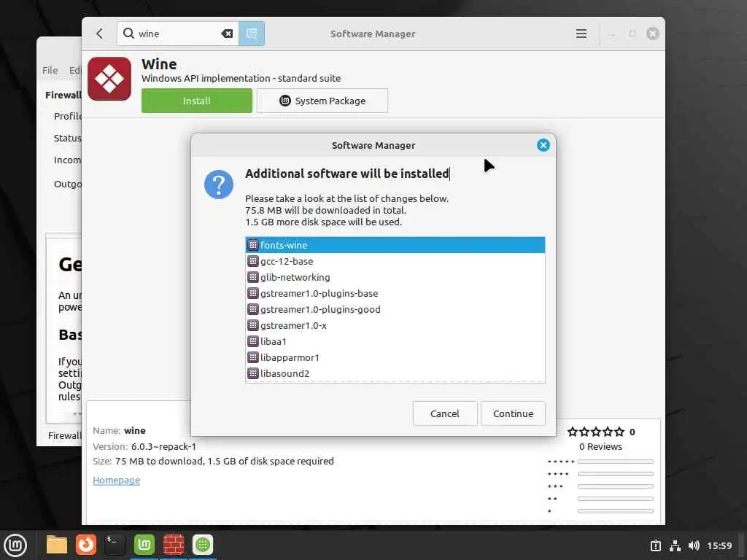Select glib-networking in the package list
This screenshot has height=560, width=747.
pyautogui.click(x=395, y=277)
